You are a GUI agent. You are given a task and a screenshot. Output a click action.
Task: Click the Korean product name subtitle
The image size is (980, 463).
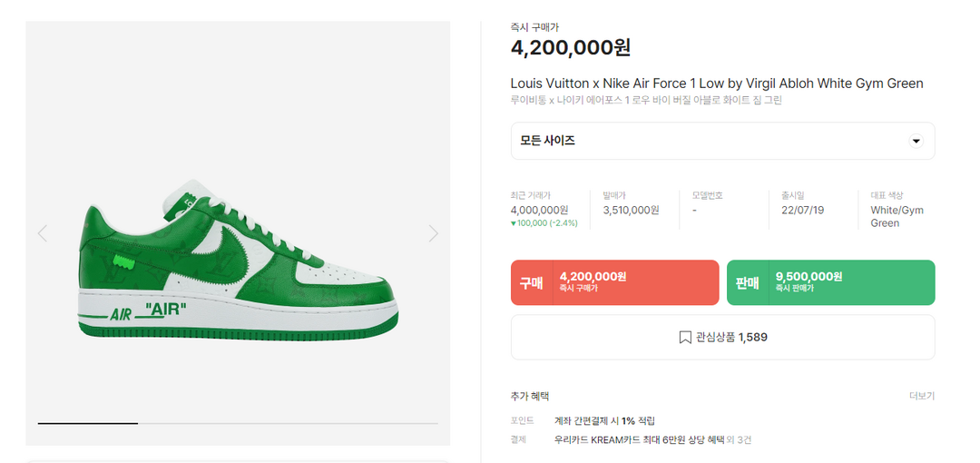pyautogui.click(x=646, y=101)
